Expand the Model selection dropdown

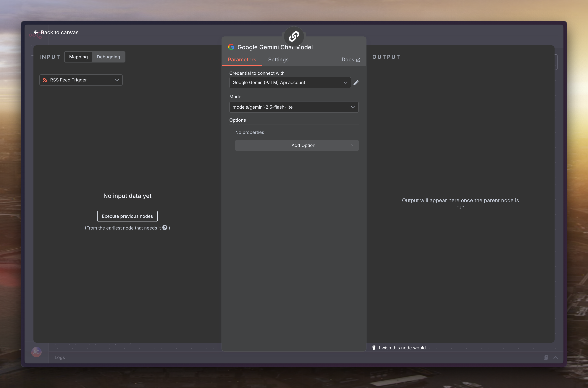(294, 107)
